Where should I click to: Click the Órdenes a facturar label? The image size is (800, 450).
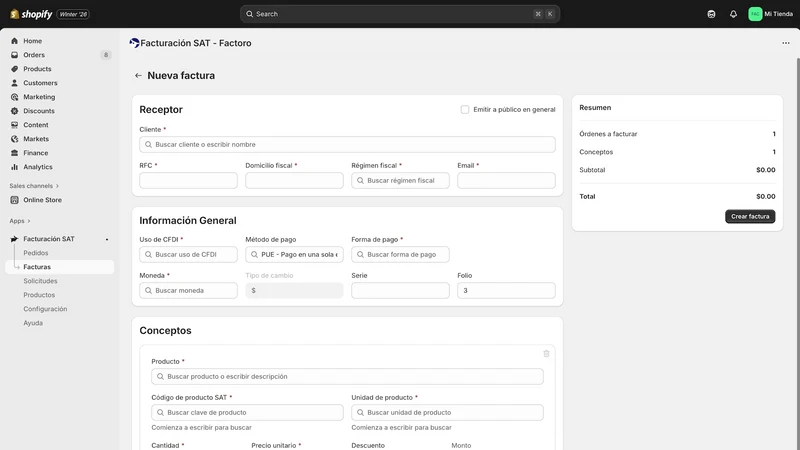coord(608,134)
